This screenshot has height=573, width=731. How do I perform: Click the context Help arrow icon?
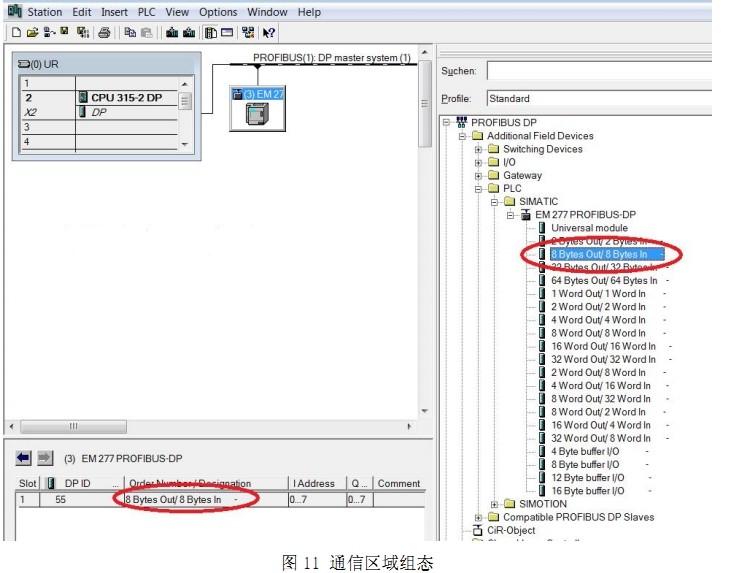pyautogui.click(x=269, y=32)
